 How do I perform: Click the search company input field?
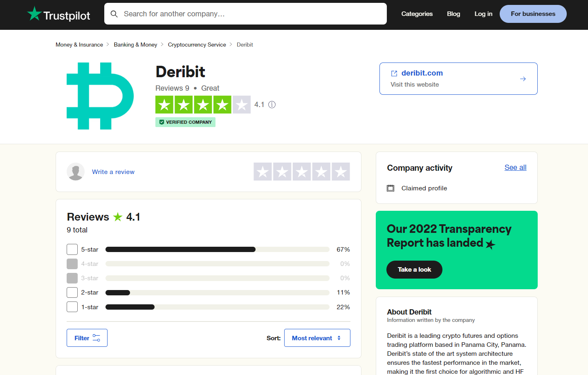[245, 14]
